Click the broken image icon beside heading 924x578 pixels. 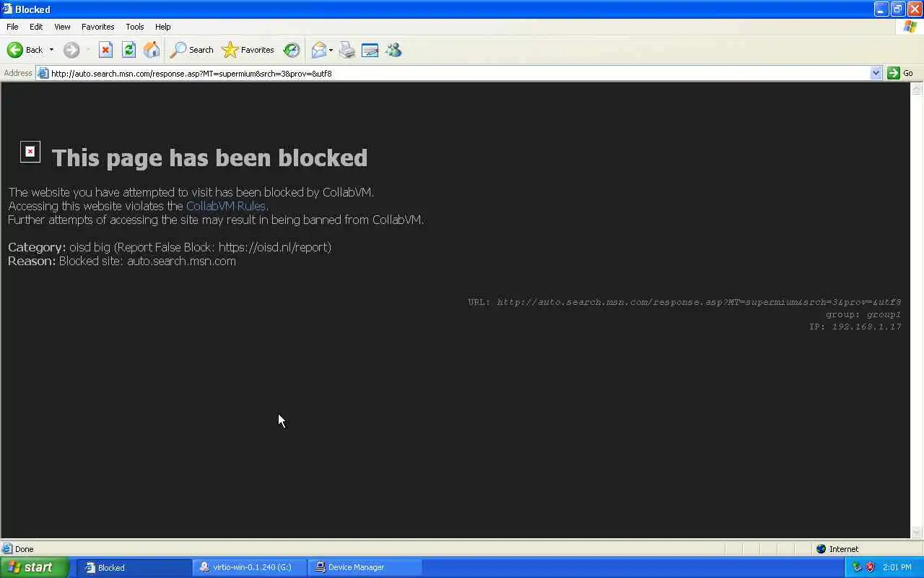(30, 152)
